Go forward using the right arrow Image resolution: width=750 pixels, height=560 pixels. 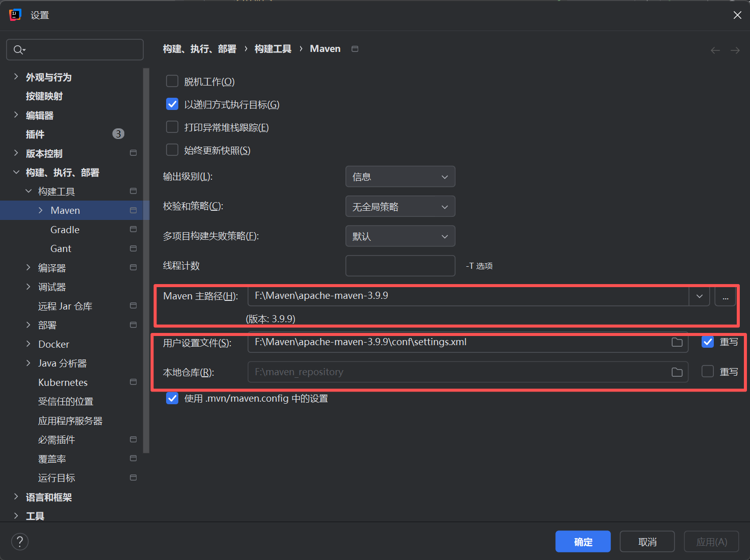click(735, 50)
